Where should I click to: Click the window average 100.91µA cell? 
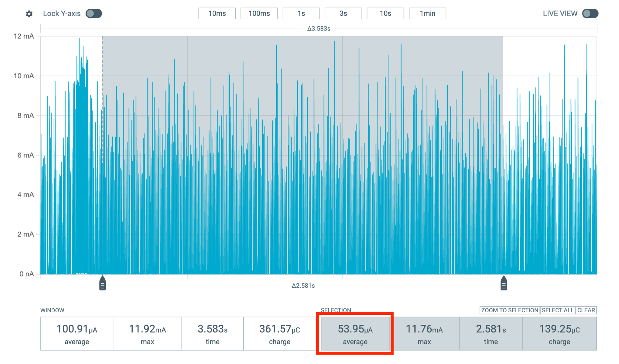(x=76, y=333)
